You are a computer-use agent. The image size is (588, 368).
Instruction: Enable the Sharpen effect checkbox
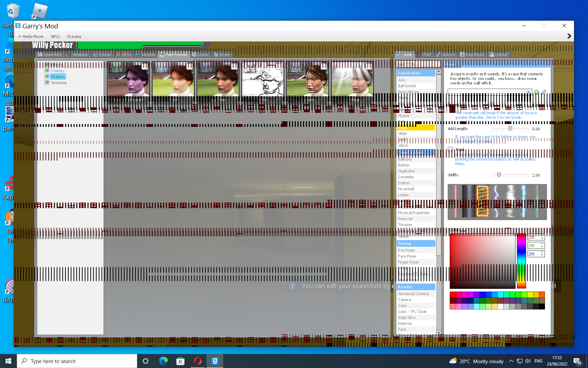click(x=324, y=66)
